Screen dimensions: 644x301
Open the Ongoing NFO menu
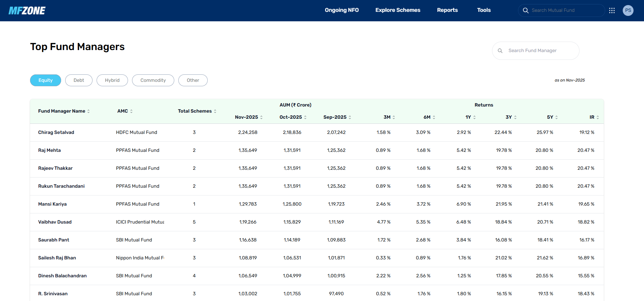[342, 10]
